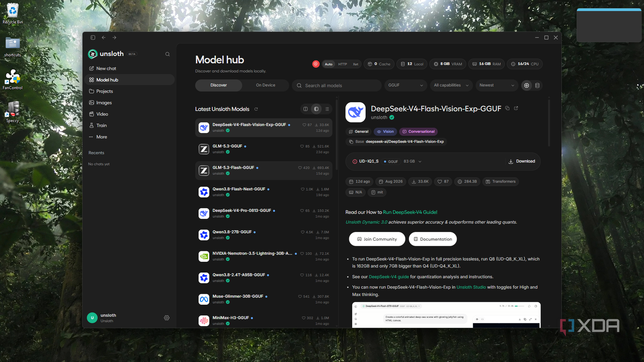Click the red info icon beside UD-IQ1_S
The height and width of the screenshot is (362, 644).
coord(355,161)
